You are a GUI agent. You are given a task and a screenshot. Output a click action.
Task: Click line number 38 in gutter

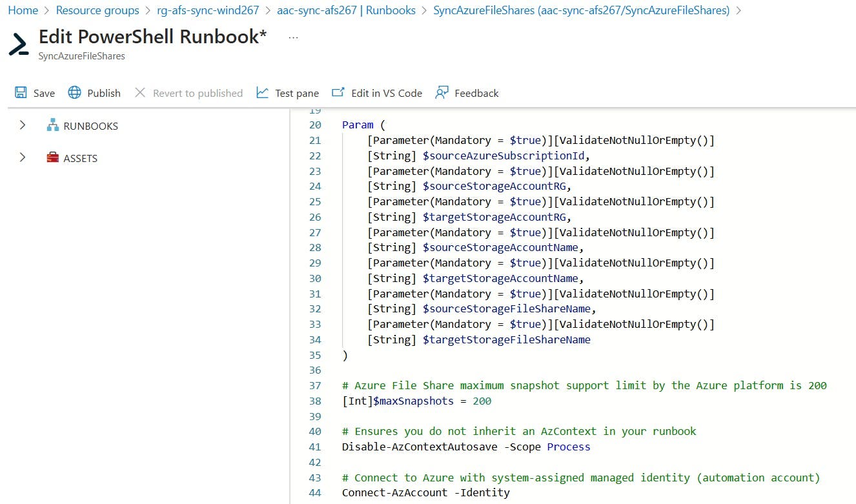click(315, 401)
